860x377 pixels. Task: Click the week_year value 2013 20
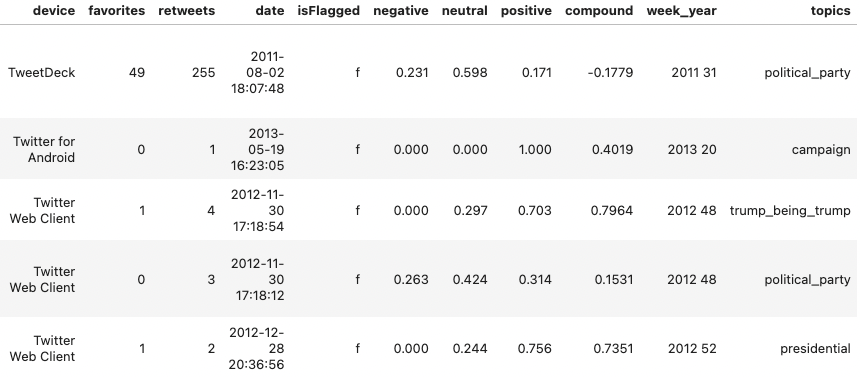click(692, 149)
